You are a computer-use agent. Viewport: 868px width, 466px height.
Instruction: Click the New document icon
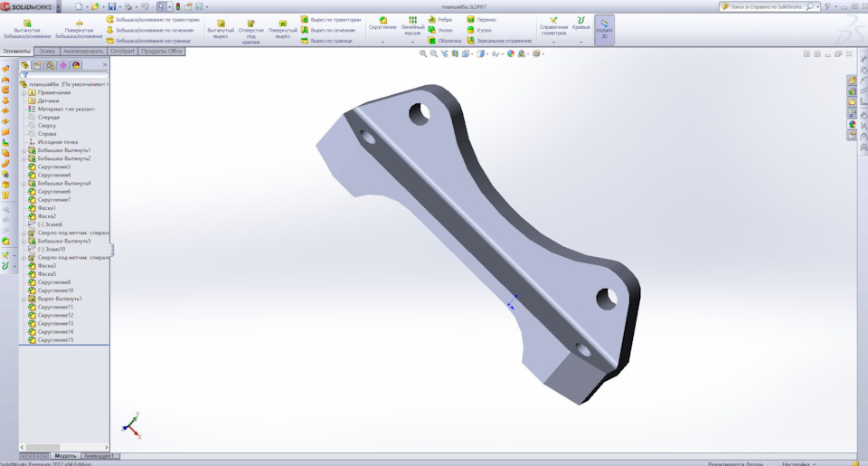[x=79, y=6]
